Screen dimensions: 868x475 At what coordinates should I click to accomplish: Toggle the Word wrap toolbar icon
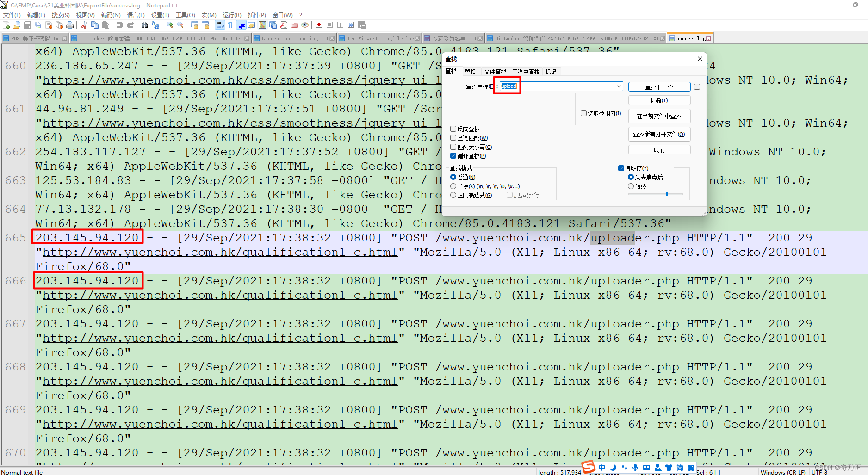coord(220,25)
